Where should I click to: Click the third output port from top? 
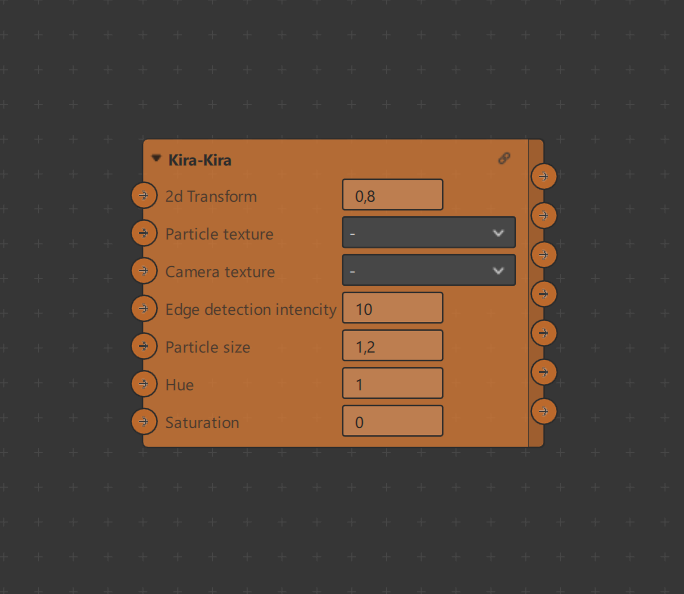click(x=544, y=255)
